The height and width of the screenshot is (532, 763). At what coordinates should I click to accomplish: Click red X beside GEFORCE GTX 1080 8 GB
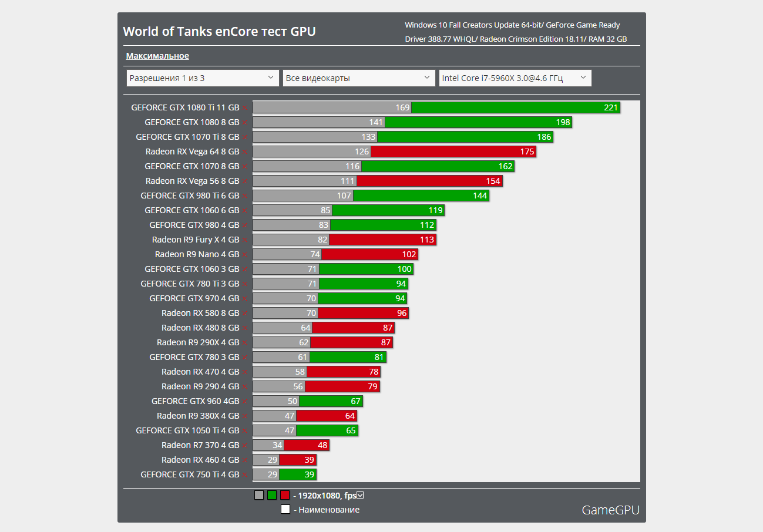point(244,123)
